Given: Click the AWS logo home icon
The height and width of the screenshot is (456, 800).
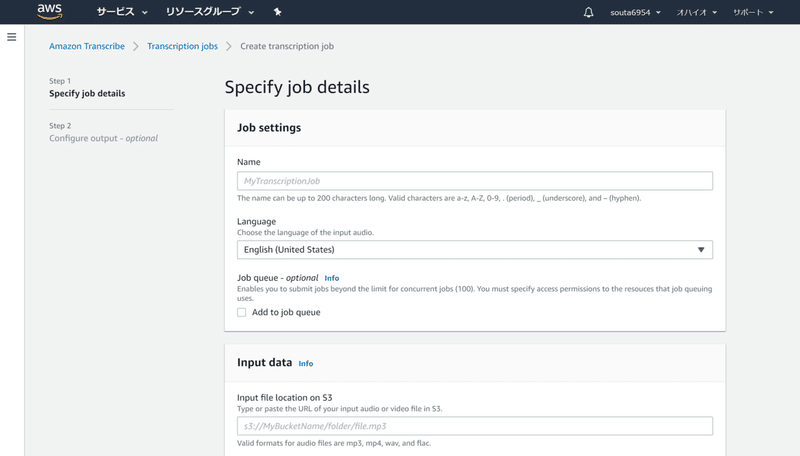Looking at the screenshot, I should click(49, 12).
